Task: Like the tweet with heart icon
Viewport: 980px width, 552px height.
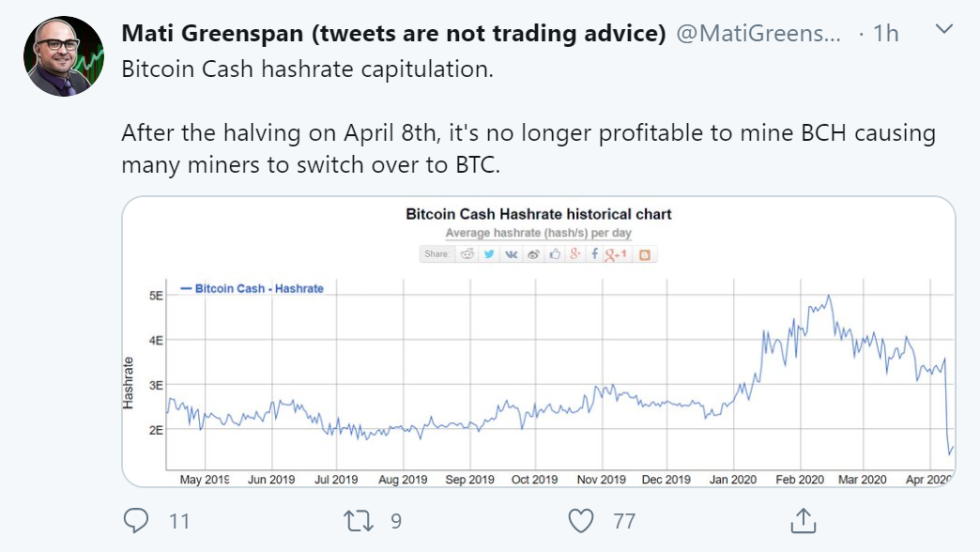Action: pyautogui.click(x=581, y=520)
